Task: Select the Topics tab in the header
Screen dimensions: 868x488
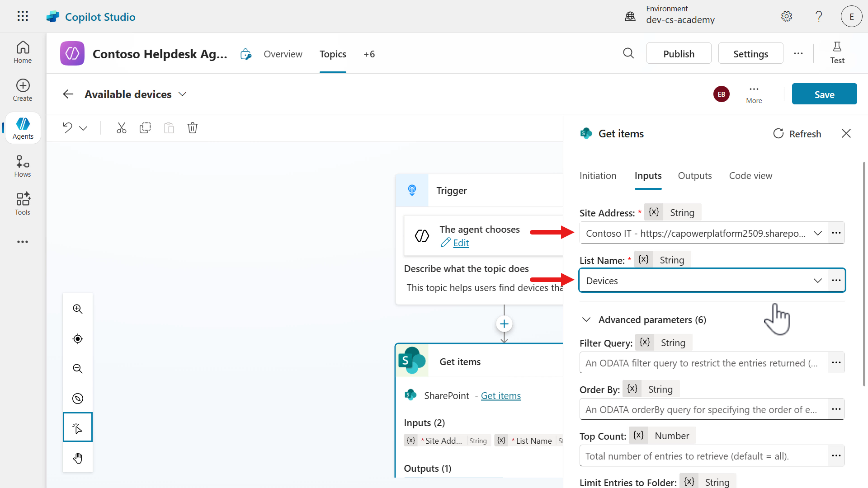Action: pos(333,54)
